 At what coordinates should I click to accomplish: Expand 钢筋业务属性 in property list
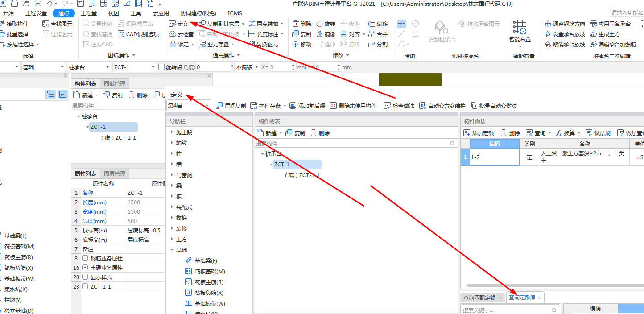pos(85,258)
